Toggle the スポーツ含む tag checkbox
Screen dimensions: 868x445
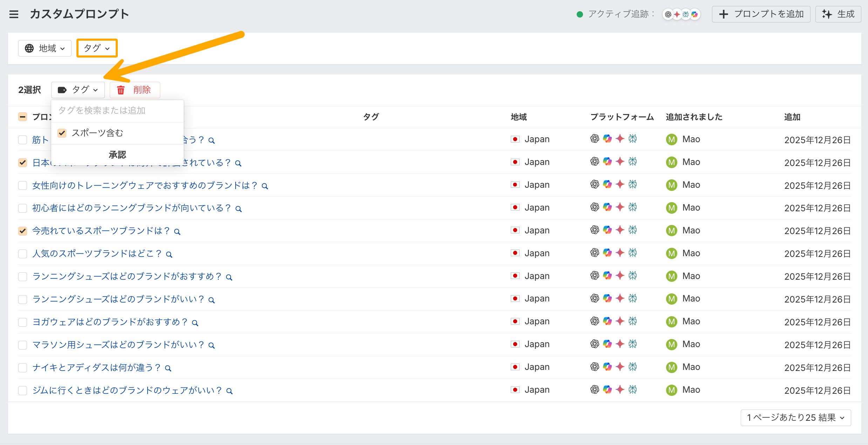(x=62, y=133)
